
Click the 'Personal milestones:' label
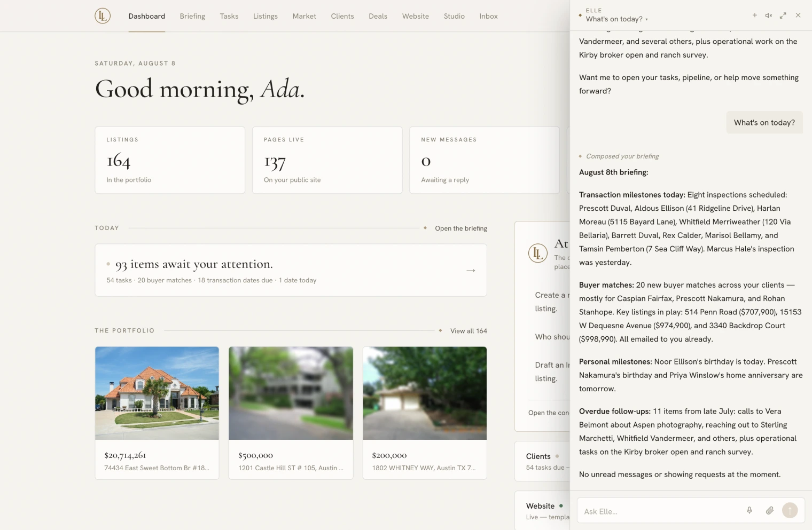(615, 362)
